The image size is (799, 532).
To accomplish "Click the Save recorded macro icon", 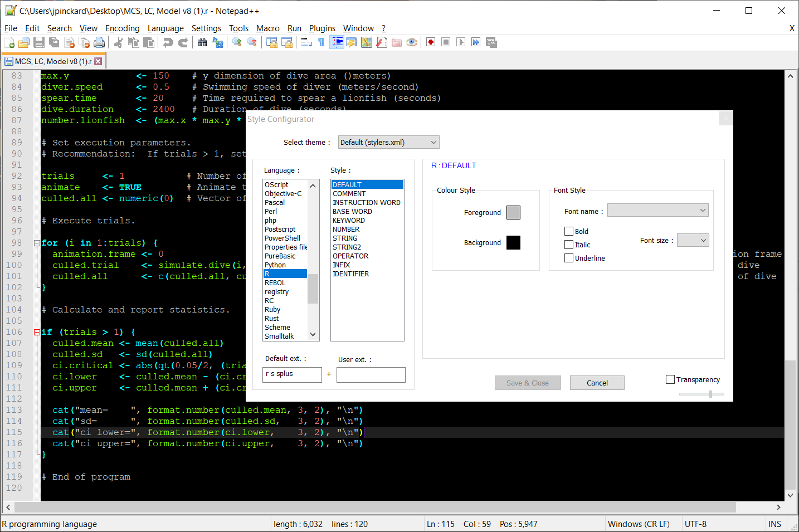I will click(491, 42).
